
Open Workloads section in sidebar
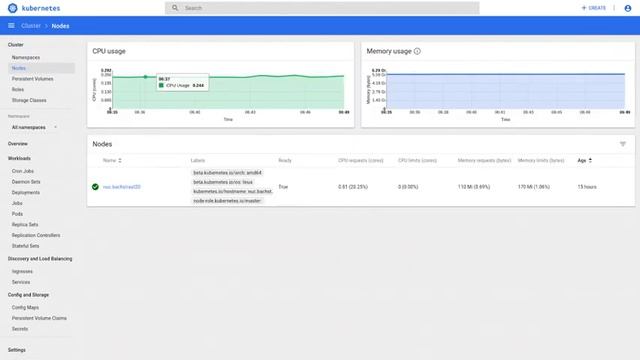tap(19, 158)
